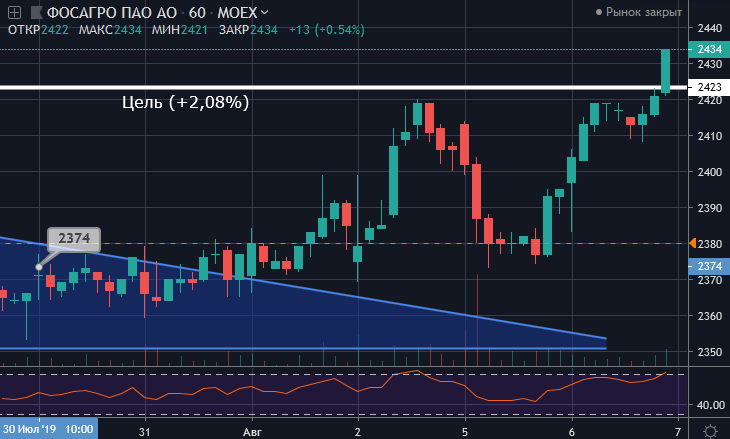Select the 2374 price callout label
The width and height of the screenshot is (730, 439).
point(74,239)
